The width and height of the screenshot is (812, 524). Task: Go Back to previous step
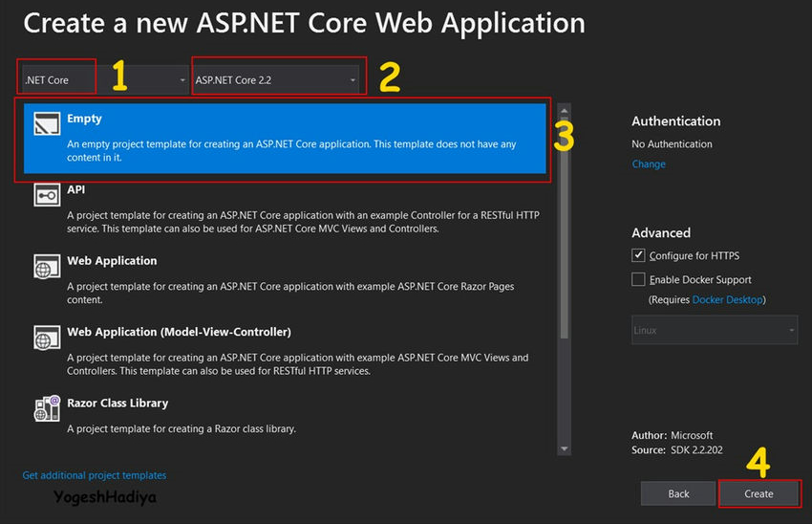coord(678,494)
